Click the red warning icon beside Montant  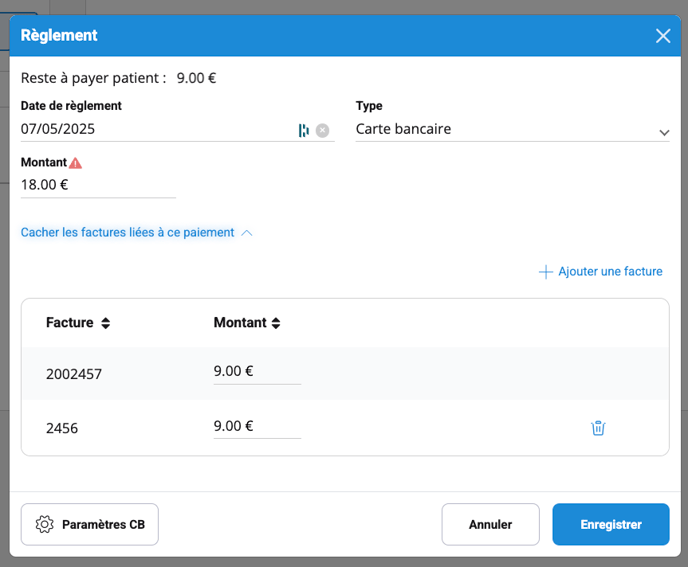[76, 163]
